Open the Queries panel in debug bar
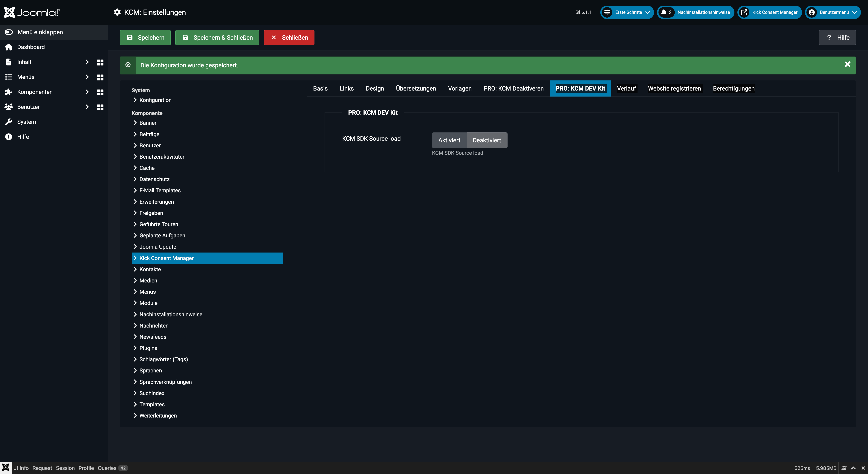The image size is (868, 474). pos(113,468)
